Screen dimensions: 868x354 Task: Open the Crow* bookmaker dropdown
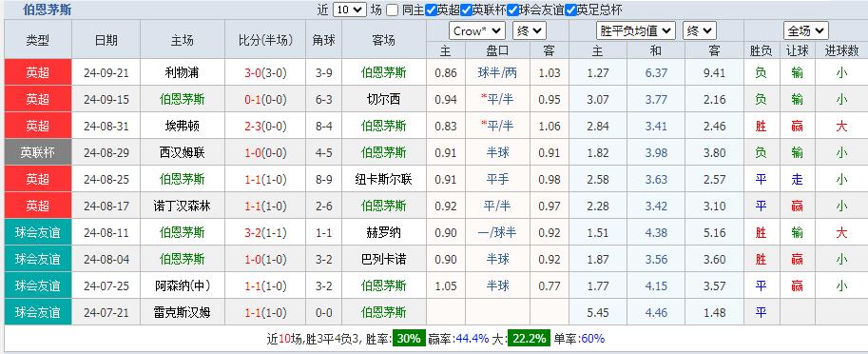(x=476, y=31)
